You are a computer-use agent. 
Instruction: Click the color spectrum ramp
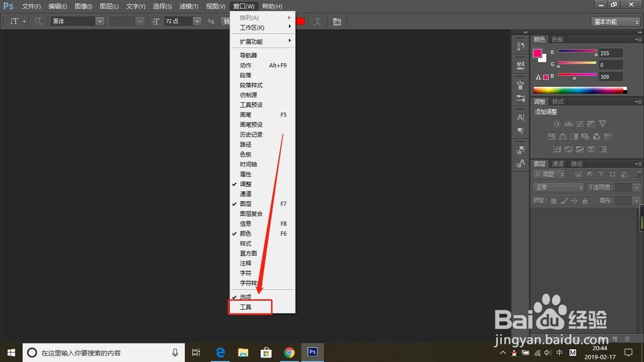point(580,90)
